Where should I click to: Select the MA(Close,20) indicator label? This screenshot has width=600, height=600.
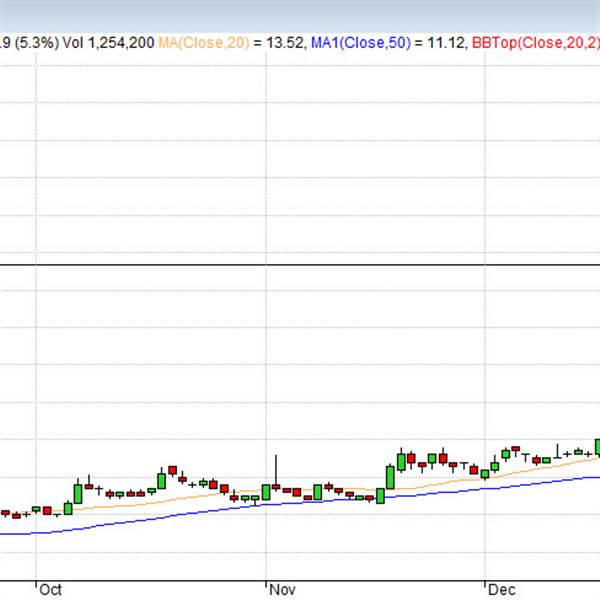click(204, 42)
